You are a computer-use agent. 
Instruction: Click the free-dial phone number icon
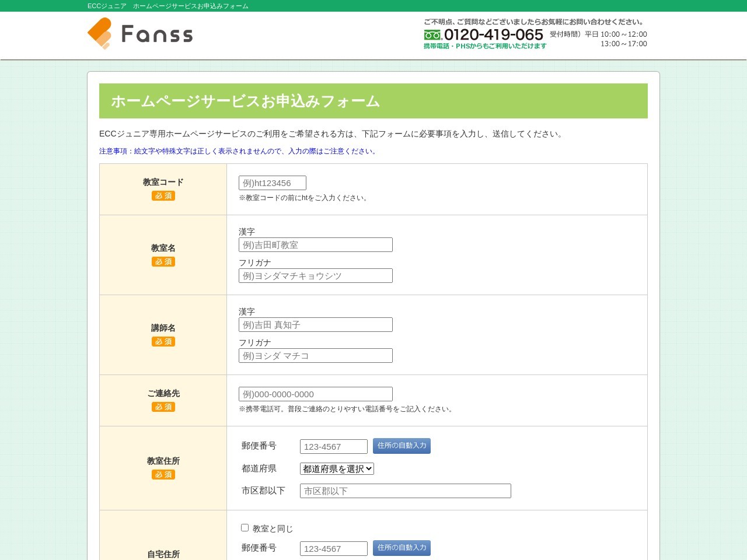(x=432, y=35)
